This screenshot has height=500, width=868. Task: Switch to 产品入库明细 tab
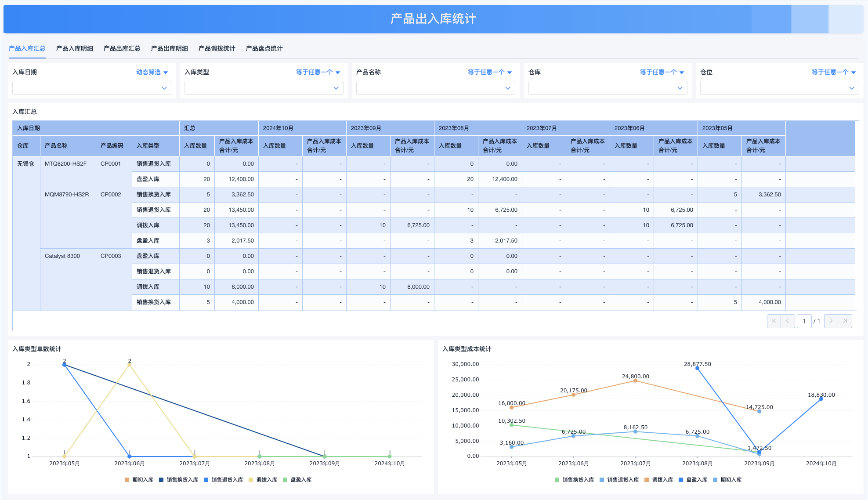point(75,48)
